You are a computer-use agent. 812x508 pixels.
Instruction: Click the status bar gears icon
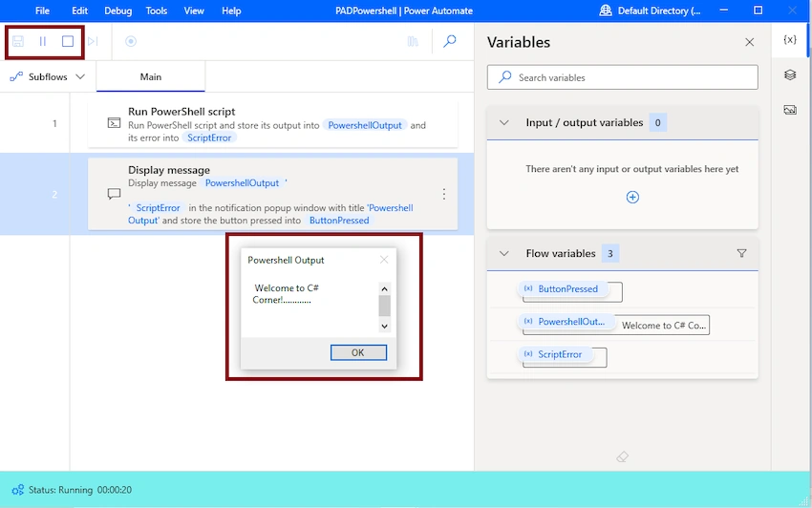click(x=18, y=490)
